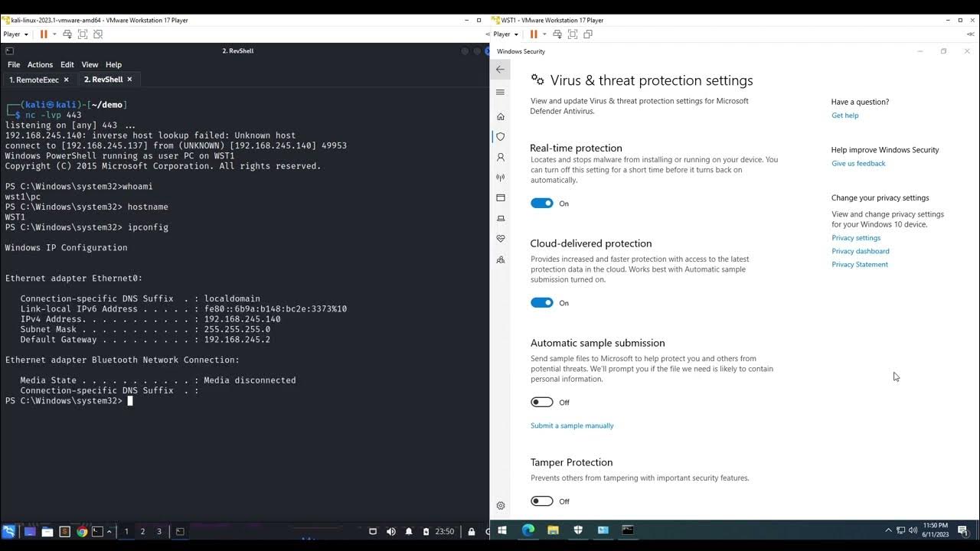Open Windows volume tray icon

pos(913,530)
